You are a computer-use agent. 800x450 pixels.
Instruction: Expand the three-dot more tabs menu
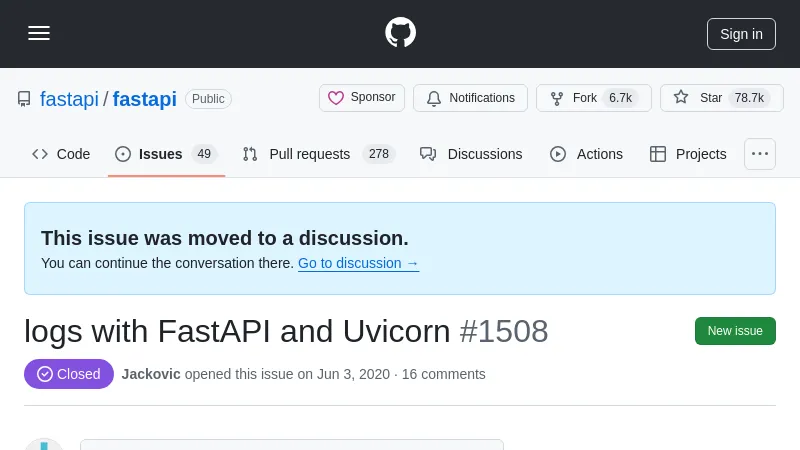tap(760, 154)
